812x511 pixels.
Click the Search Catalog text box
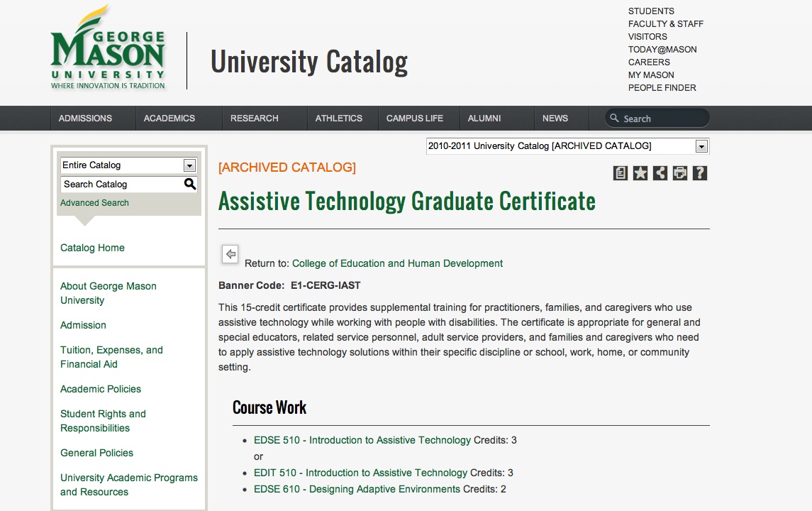[x=121, y=185]
